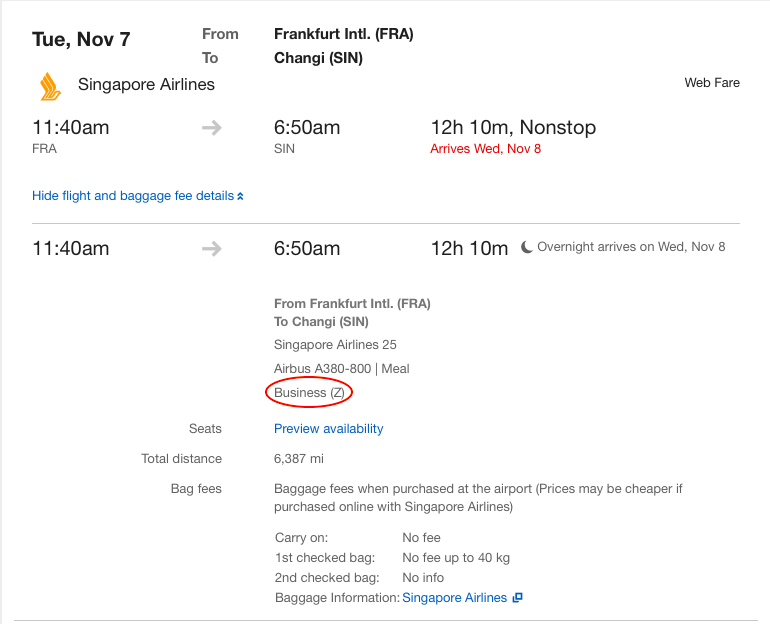
Task: Click the bold Changi (SIN) destination in the header
Action: coord(318,58)
